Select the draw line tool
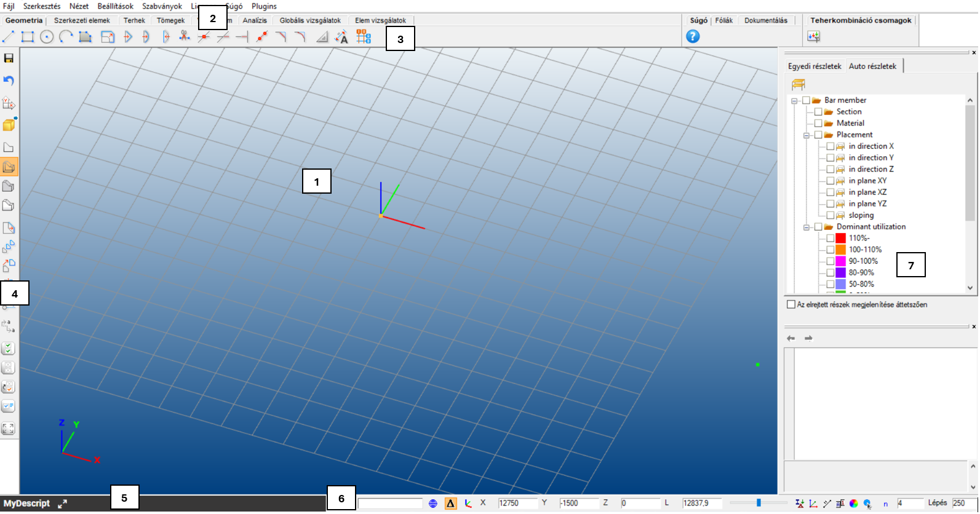The width and height of the screenshot is (980, 514). [8, 37]
